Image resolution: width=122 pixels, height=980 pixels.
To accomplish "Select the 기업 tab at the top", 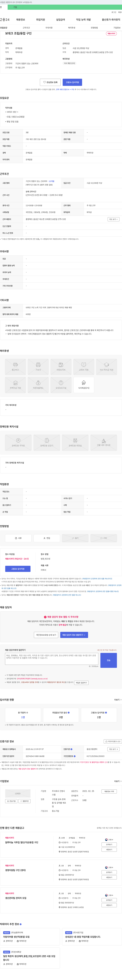I will point(15,7).
